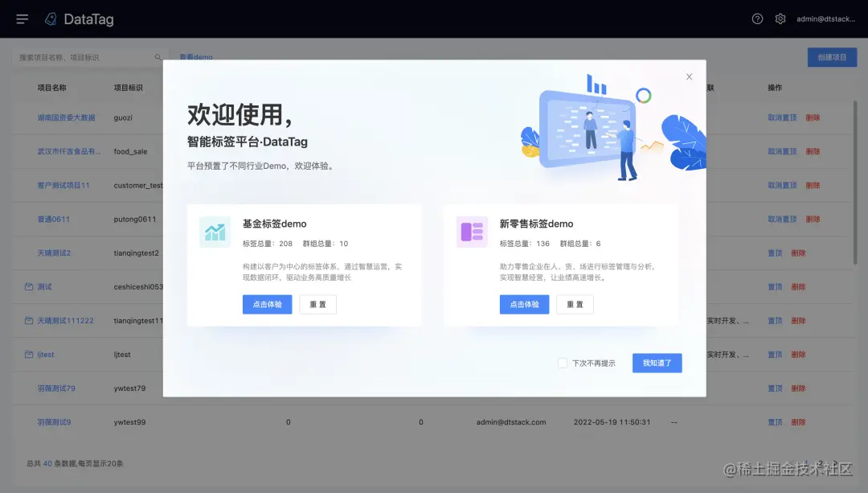This screenshot has width=868, height=493.
Task: Click 取消置顶 for 湖南国资委大数据
Action: coord(782,117)
